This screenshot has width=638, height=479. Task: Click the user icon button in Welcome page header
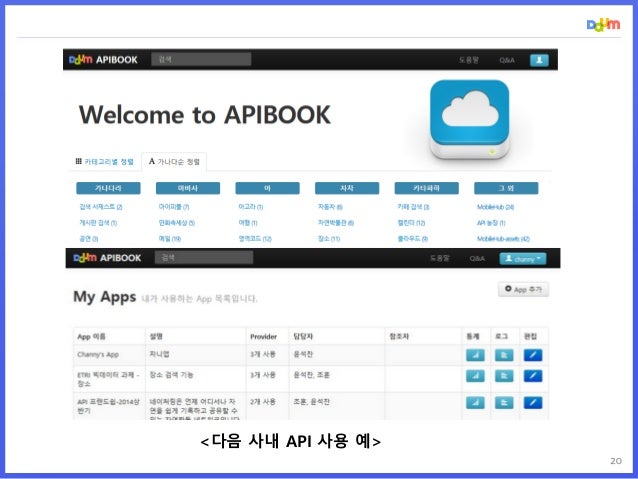coord(539,60)
